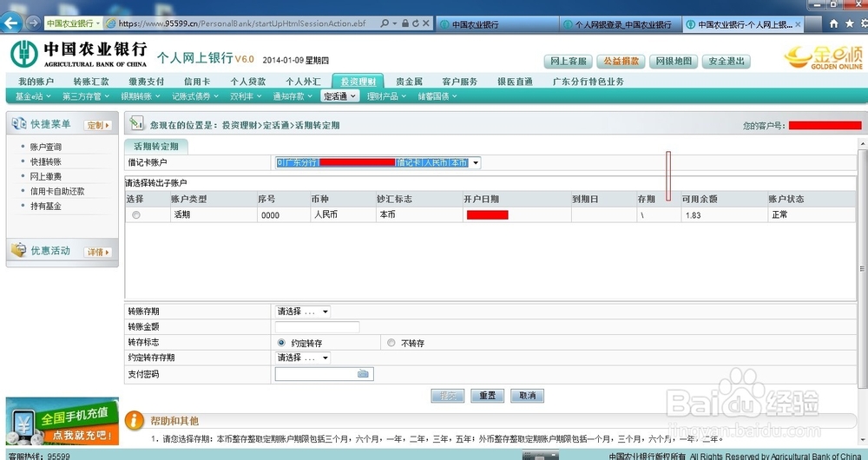Click the 公益捐款 button
Screen dimensions: 868x460
tap(621, 62)
